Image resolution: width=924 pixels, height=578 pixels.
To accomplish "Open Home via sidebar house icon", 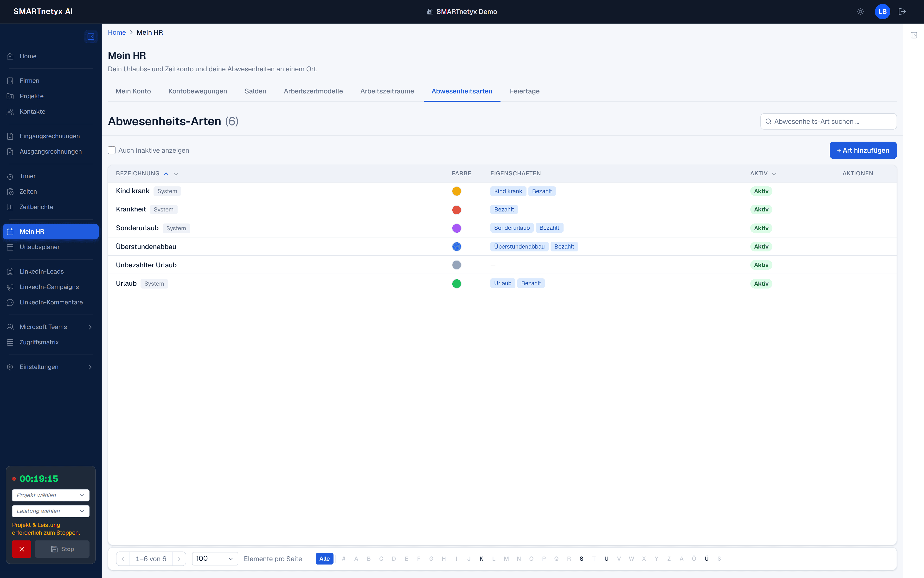I will [10, 56].
